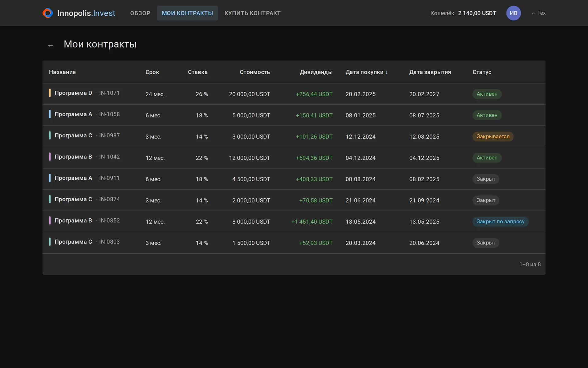This screenshot has height=368, width=588.
Task: Click the Закрывается status badge
Action: pyautogui.click(x=493, y=136)
